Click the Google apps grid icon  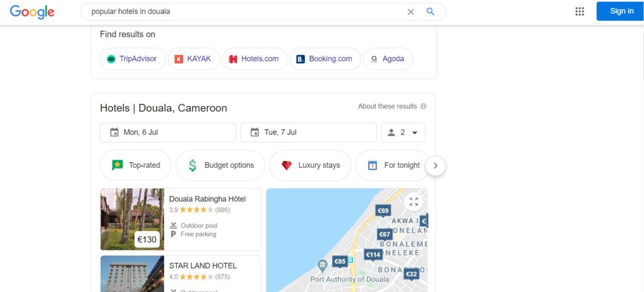point(580,12)
